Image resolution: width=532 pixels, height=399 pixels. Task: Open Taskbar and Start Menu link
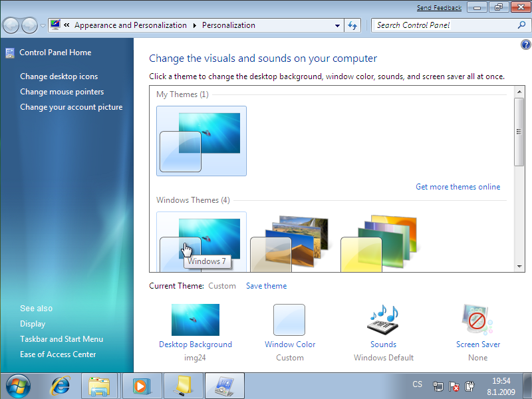pos(61,339)
